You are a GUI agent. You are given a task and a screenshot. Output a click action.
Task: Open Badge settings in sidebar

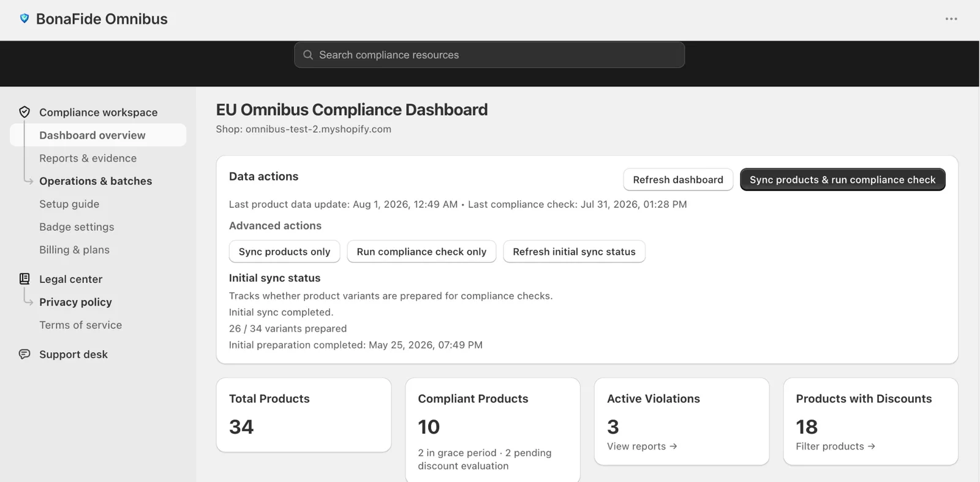pyautogui.click(x=77, y=227)
